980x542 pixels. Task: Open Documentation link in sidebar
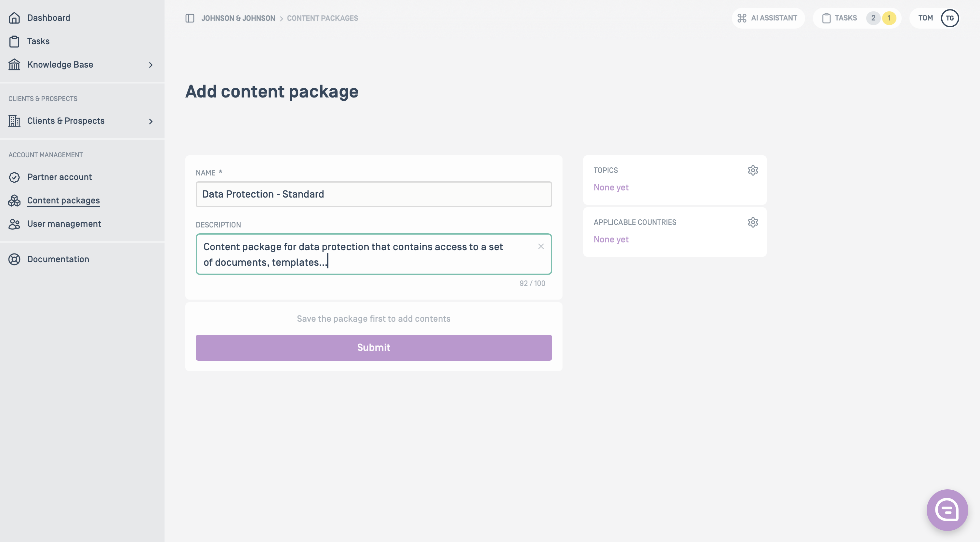click(x=58, y=259)
